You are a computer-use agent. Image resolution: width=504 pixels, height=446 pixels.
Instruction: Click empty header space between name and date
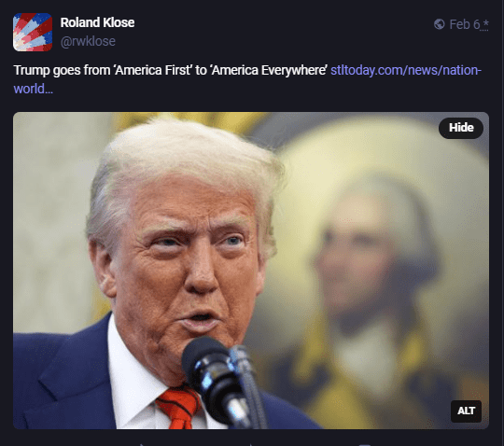point(283,31)
